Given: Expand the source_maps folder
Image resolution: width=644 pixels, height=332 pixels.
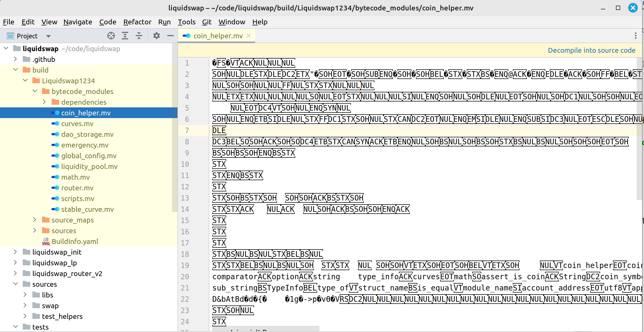Looking at the screenshot, I should pos(35,220).
